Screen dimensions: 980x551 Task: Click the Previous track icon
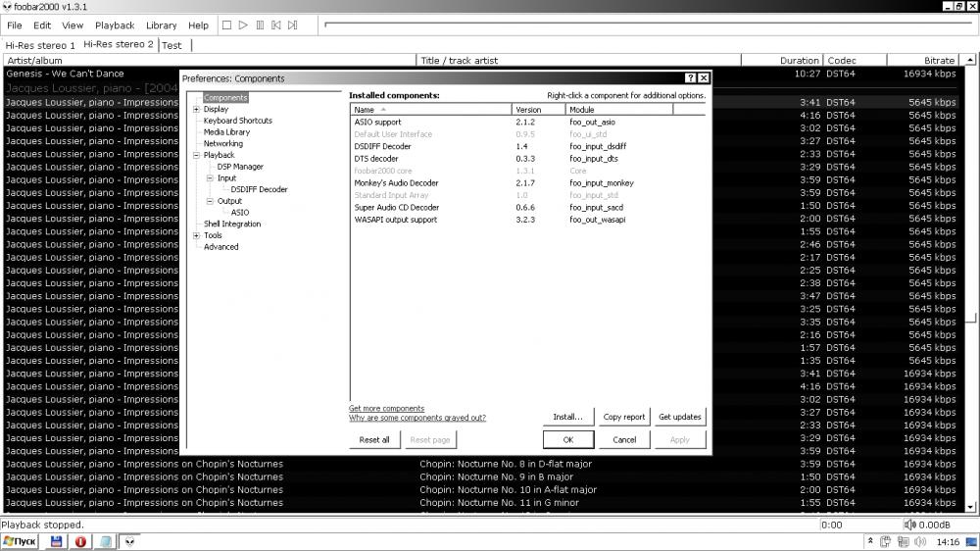pos(273,25)
